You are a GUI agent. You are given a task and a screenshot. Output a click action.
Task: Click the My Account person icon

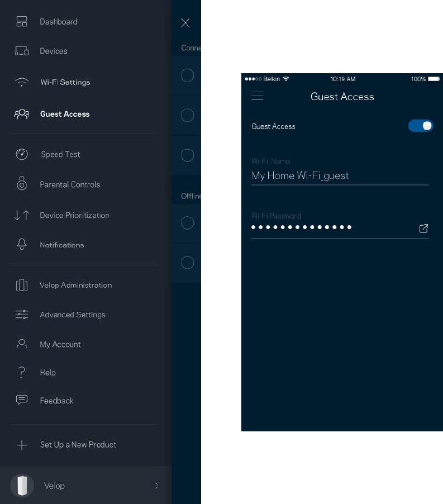pyautogui.click(x=22, y=344)
